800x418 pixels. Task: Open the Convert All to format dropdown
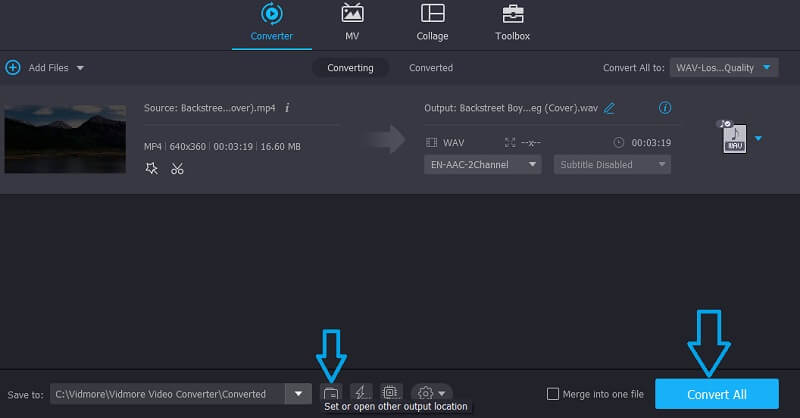pyautogui.click(x=724, y=67)
